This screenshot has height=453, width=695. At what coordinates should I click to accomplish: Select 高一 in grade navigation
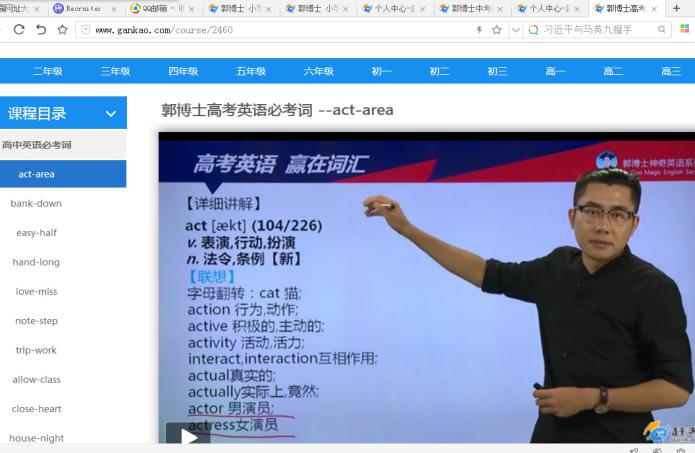click(x=555, y=71)
